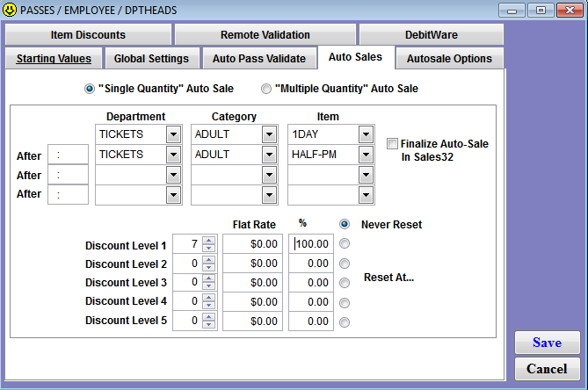The height and width of the screenshot is (390, 588).
Task: Open the Autosale Options tab
Action: pos(449,59)
